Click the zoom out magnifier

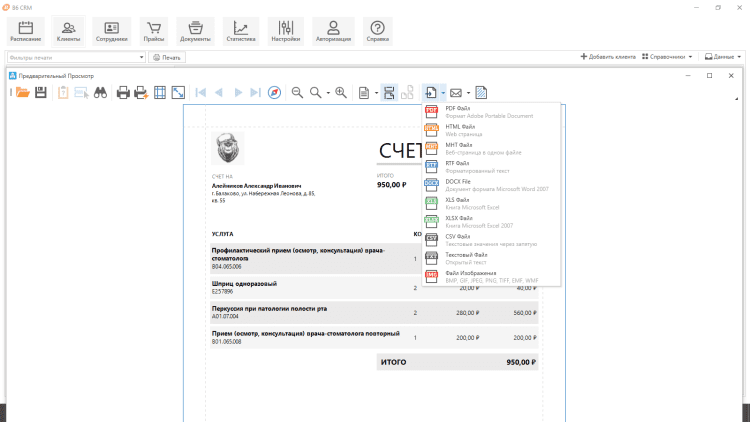coord(297,92)
